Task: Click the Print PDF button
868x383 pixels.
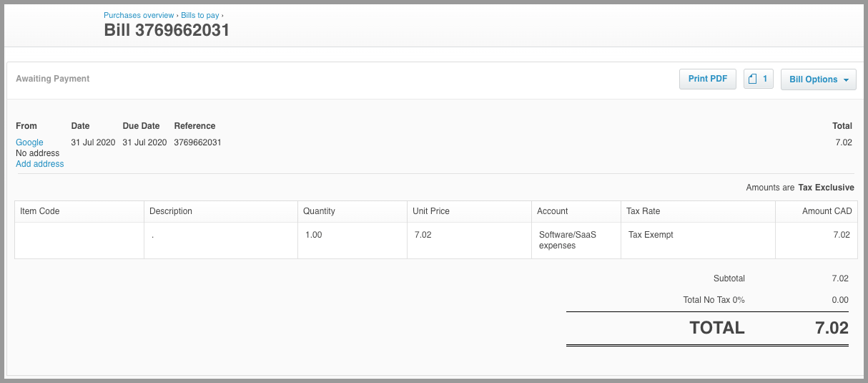Action: tap(707, 79)
